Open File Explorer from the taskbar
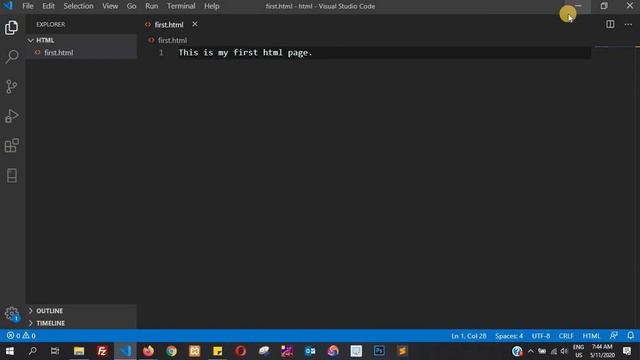Screen dimensions: 640x360 pyautogui.click(x=79, y=351)
